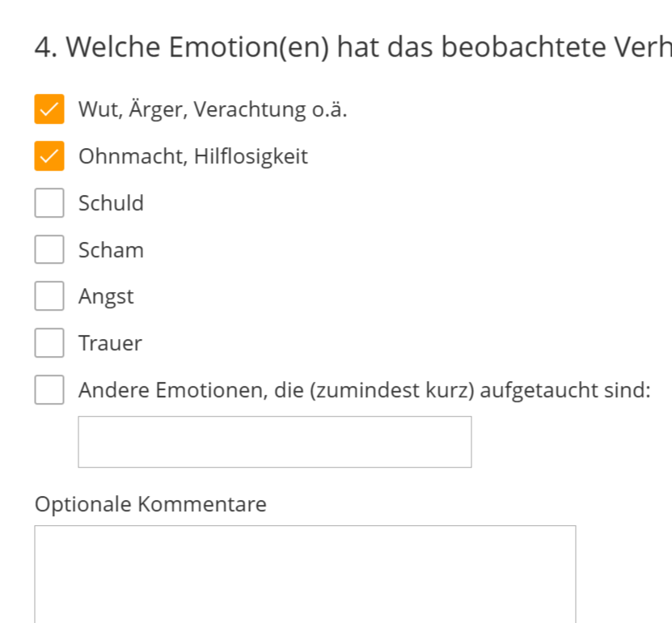Click the 'Scham' label text
672x623 pixels.
pyautogui.click(x=111, y=250)
